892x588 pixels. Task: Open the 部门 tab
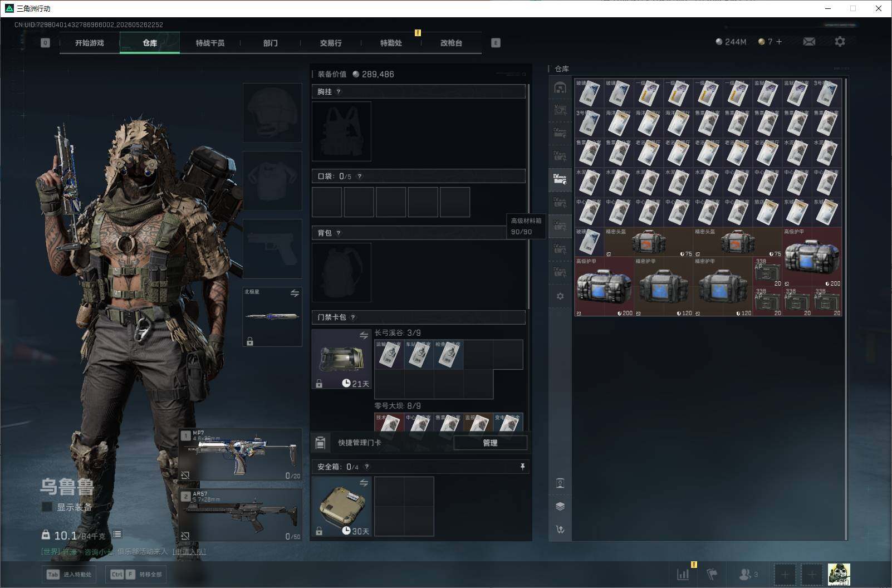coord(271,43)
